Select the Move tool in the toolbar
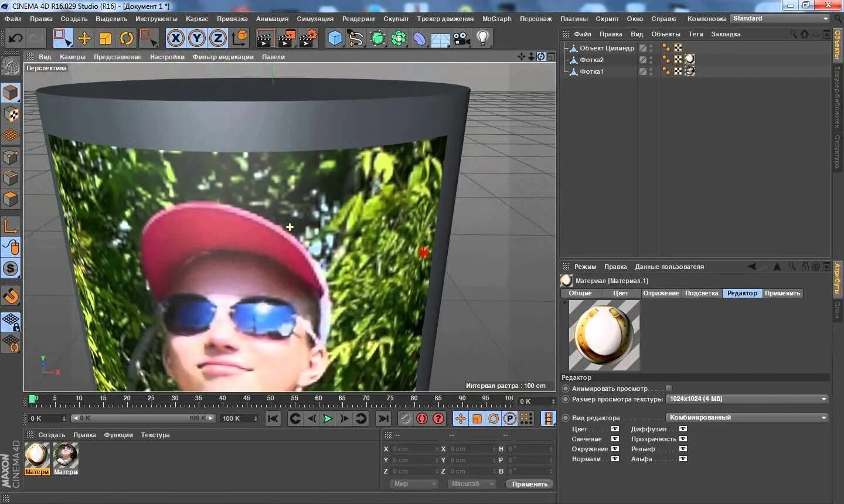Viewport: 844px width, 504px height. tap(84, 38)
